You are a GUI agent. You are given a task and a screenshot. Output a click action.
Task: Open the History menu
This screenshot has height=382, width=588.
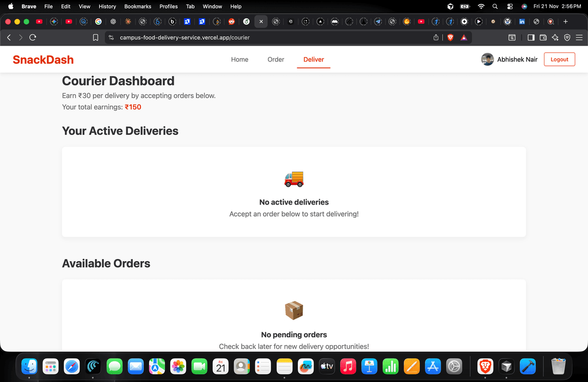pos(107,7)
